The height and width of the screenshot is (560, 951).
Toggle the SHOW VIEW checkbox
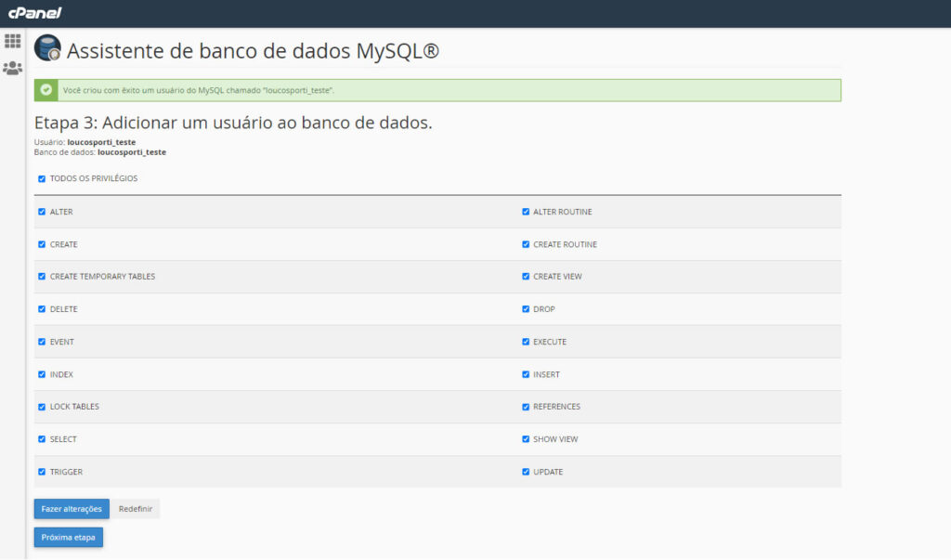526,439
